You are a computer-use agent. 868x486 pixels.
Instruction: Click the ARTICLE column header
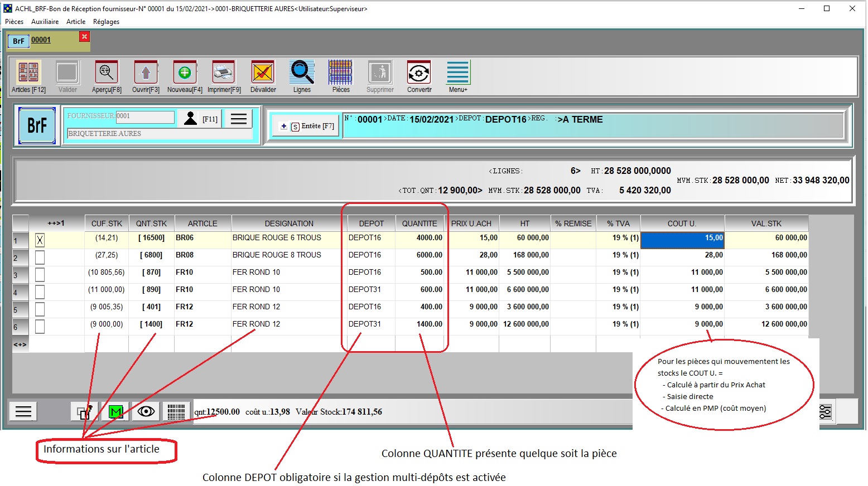click(x=202, y=223)
